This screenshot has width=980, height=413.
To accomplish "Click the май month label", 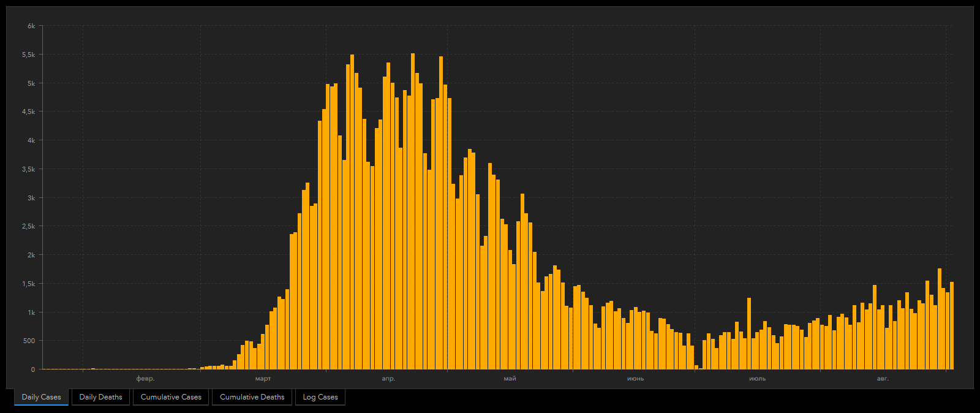I will point(510,379).
